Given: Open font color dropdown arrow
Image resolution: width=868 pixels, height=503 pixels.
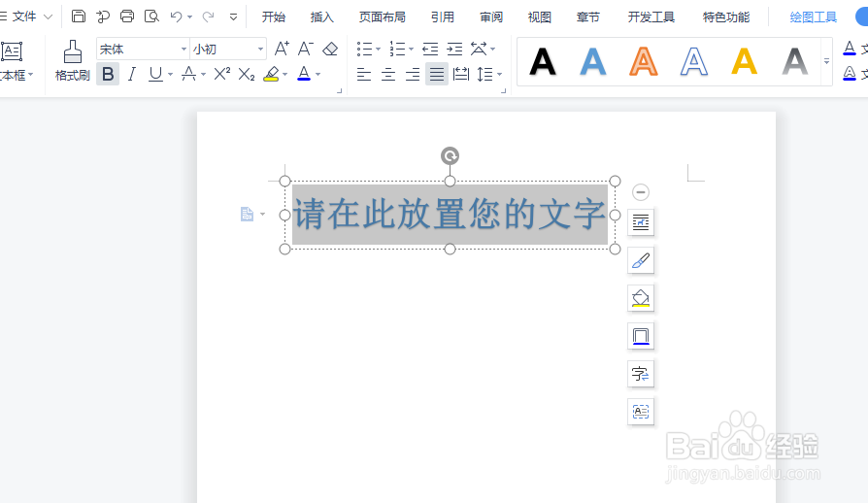Looking at the screenshot, I should [317, 74].
